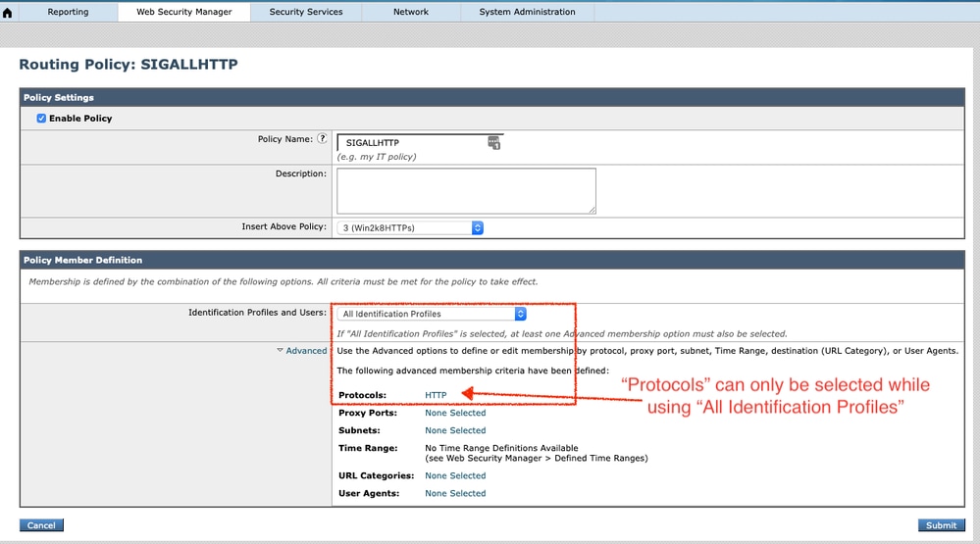This screenshot has width=980, height=544.
Task: Click the 'Time Range:' label
Action: coord(368,448)
